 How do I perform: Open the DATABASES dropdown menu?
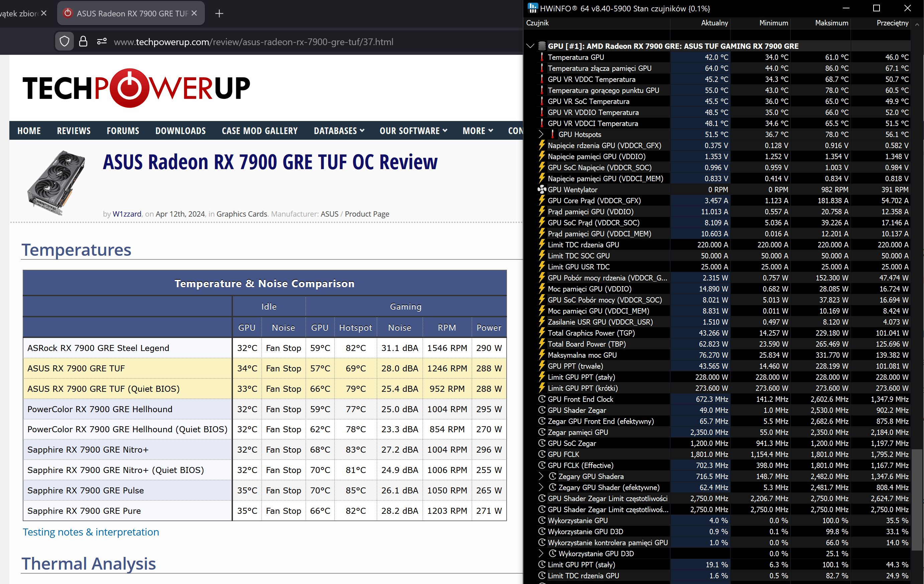pyautogui.click(x=339, y=131)
